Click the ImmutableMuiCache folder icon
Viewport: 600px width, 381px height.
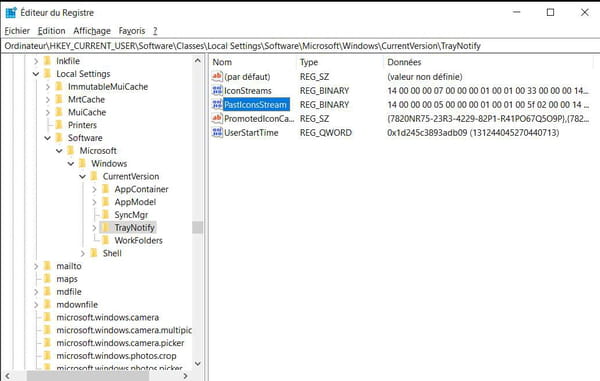(x=59, y=86)
